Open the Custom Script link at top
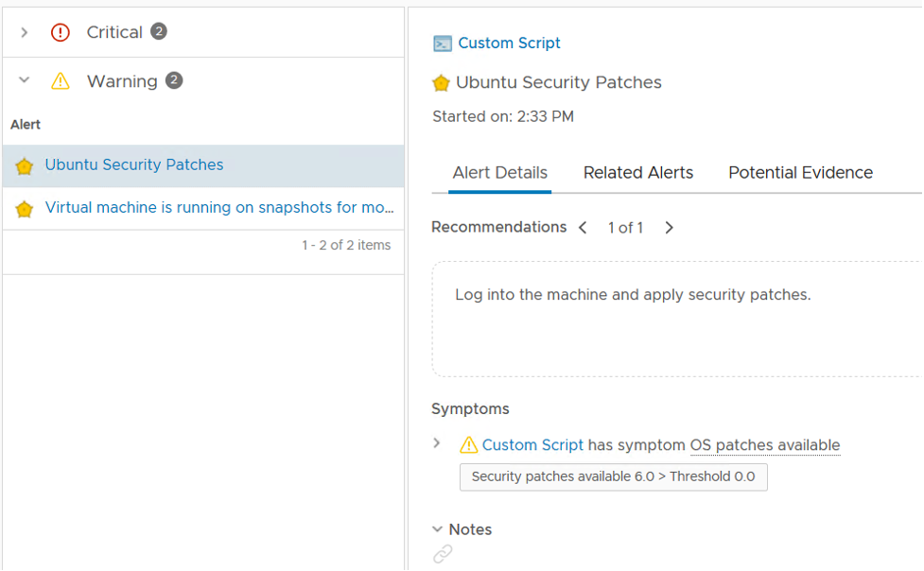Screen dimensions: 924x571 point(509,43)
